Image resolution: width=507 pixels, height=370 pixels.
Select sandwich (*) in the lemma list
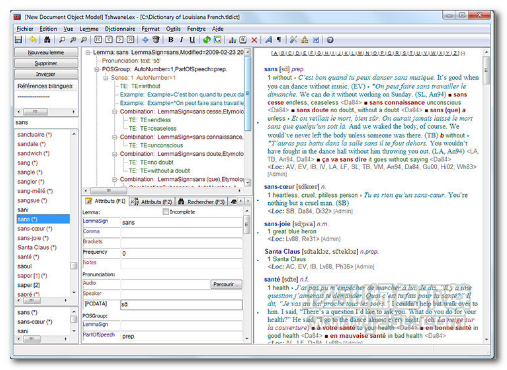pos(33,153)
